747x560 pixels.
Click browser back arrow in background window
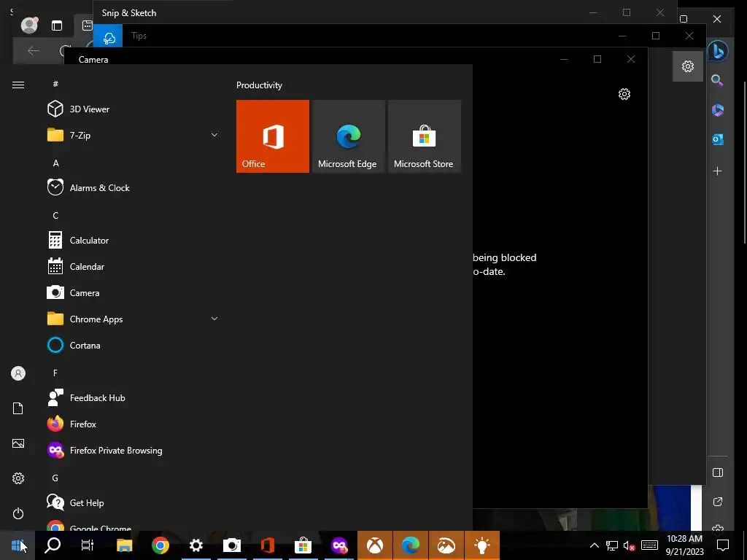[x=34, y=50]
